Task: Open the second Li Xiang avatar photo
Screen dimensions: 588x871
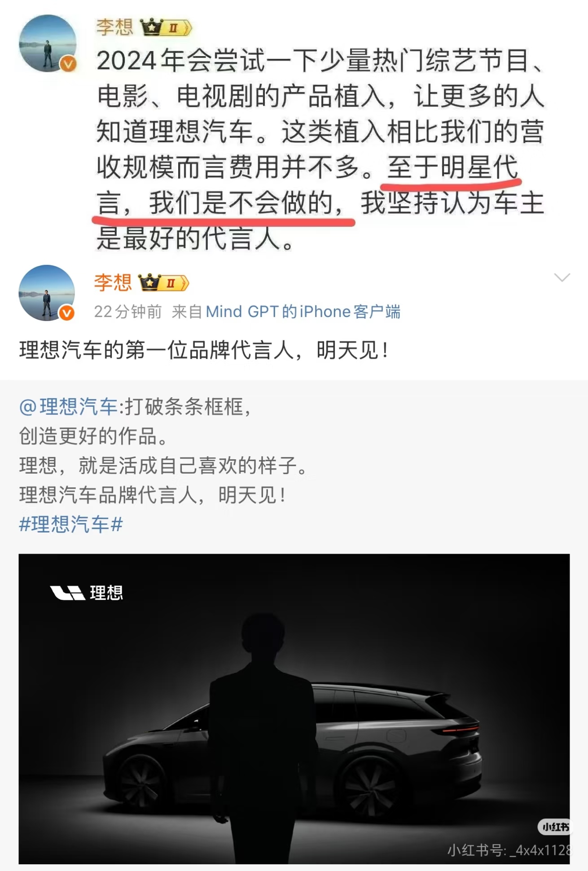Action: 47,293
